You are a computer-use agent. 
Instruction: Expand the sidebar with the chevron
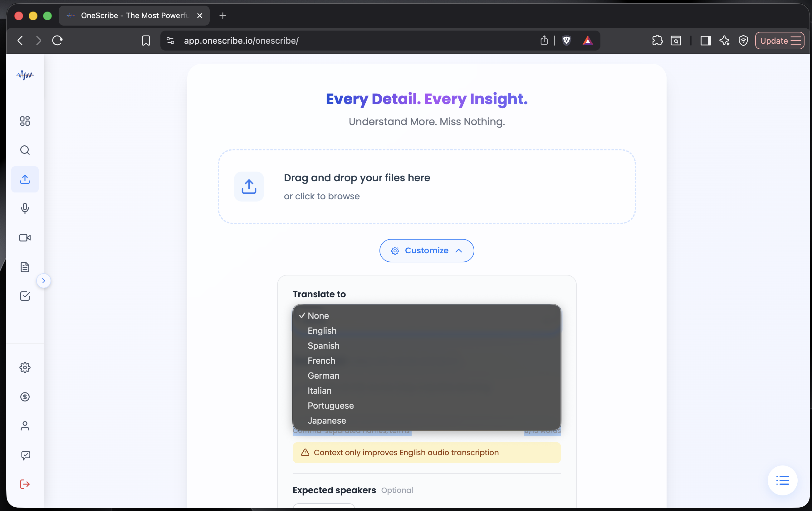click(43, 280)
